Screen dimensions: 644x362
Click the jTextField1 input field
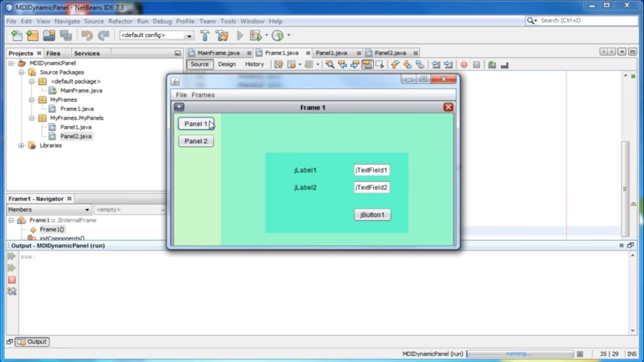(x=372, y=170)
